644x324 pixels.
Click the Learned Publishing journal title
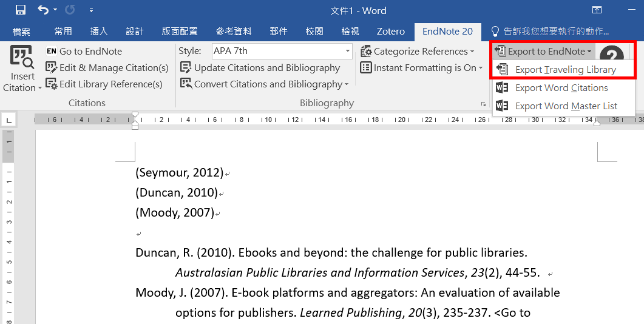pos(350,313)
